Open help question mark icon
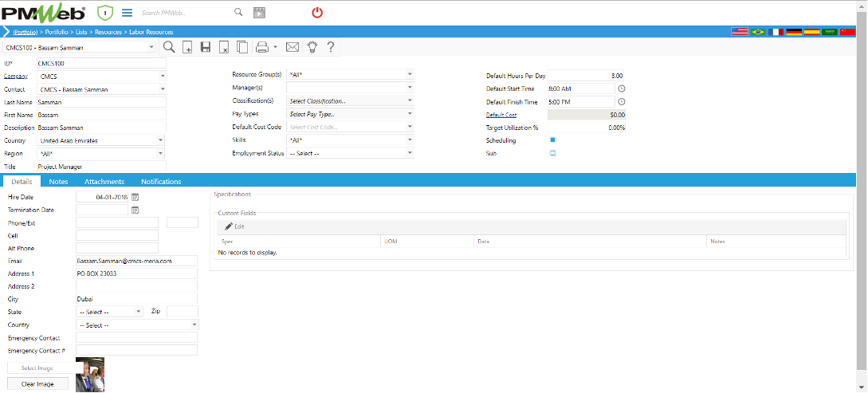This screenshot has height=393, width=868. [x=331, y=48]
